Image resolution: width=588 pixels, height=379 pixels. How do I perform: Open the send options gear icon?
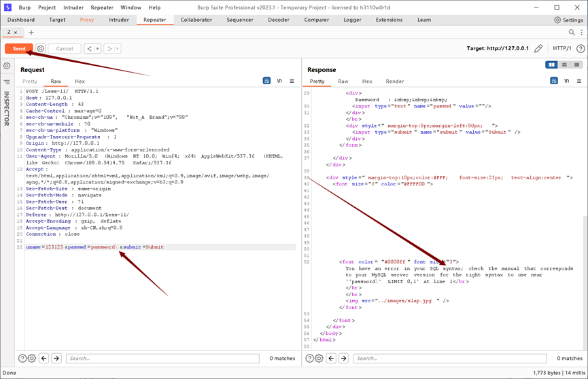(41, 49)
